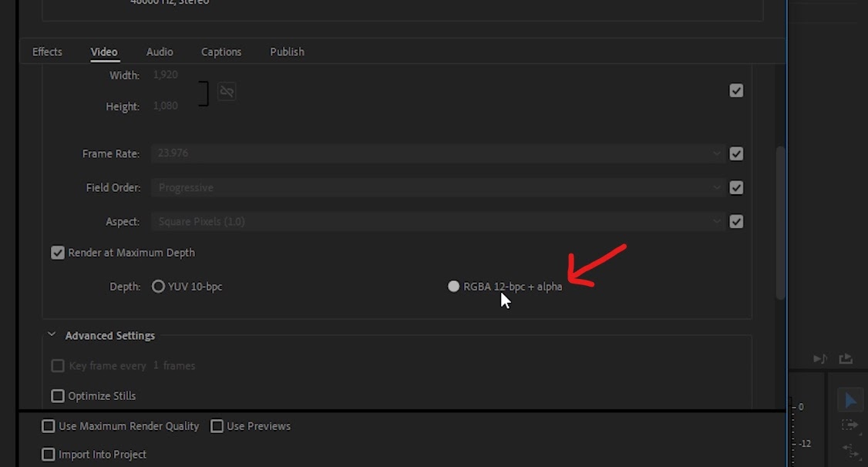Screen dimensions: 868x467
Task: Enable Use Maximum Render Quality
Action: tap(48, 426)
